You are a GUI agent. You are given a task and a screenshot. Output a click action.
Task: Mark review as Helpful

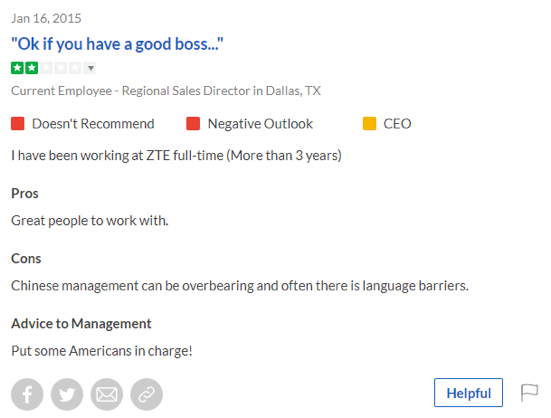click(468, 393)
